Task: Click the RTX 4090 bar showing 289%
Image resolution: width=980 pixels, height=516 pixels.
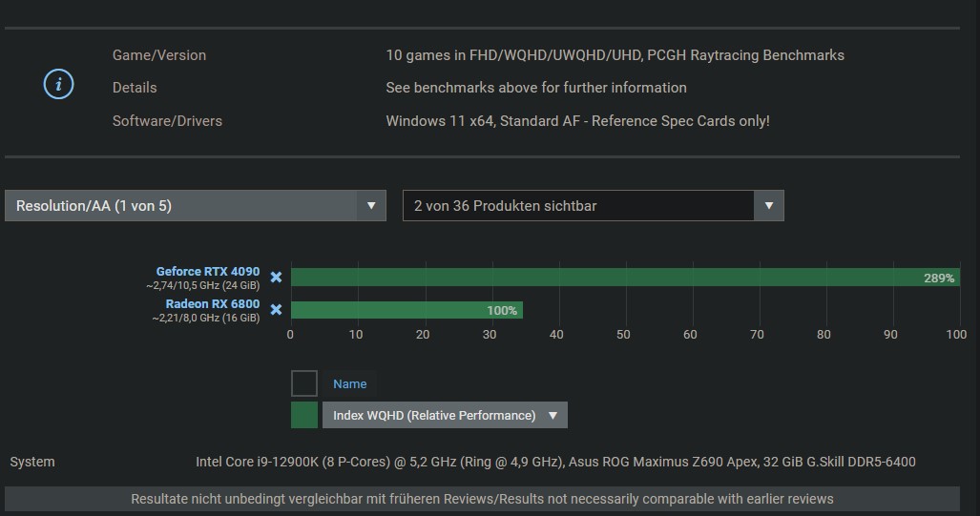Action: click(626, 278)
